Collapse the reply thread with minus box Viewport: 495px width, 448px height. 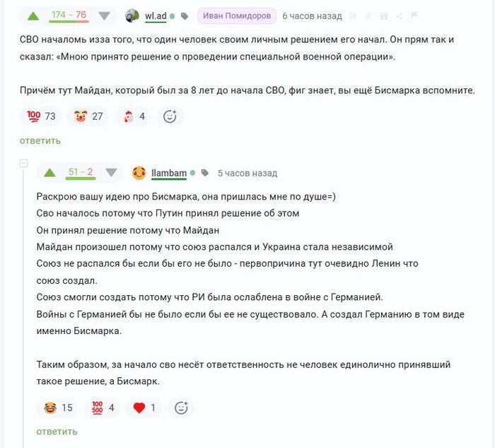point(24,163)
